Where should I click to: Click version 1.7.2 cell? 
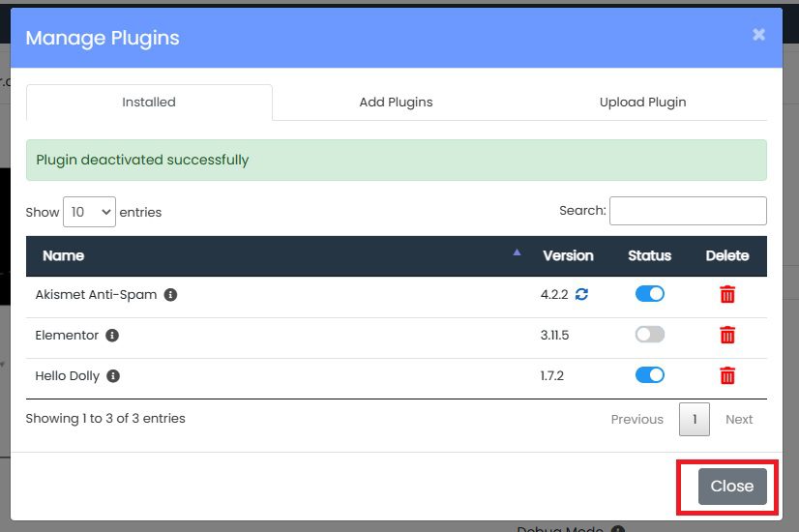(x=552, y=376)
